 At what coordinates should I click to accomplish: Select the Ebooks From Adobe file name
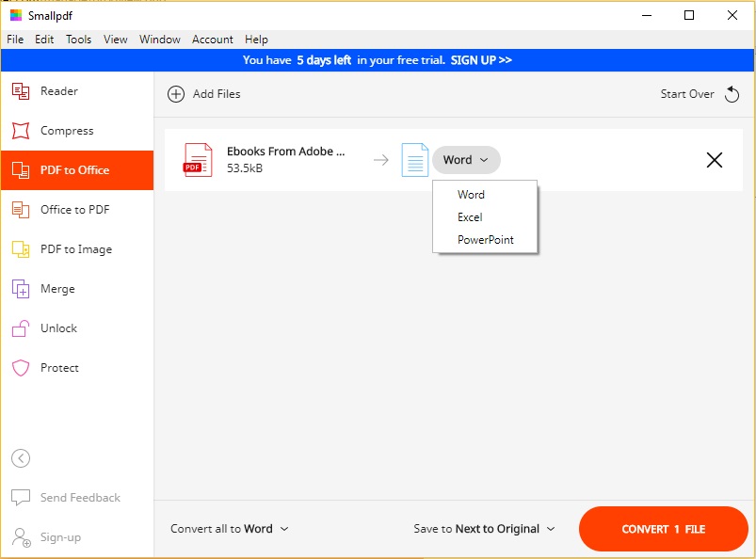pyautogui.click(x=286, y=152)
